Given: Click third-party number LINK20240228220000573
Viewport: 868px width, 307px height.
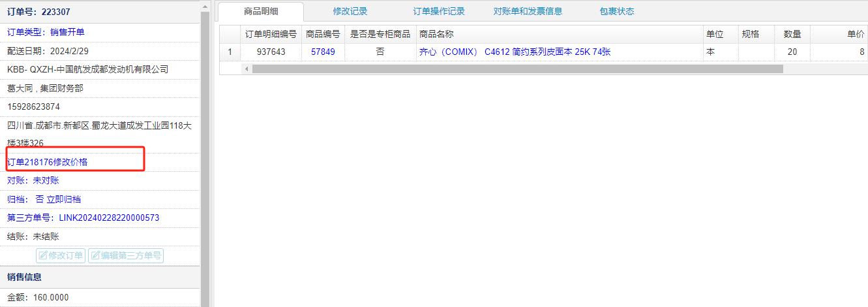Looking at the screenshot, I should click(x=109, y=218).
